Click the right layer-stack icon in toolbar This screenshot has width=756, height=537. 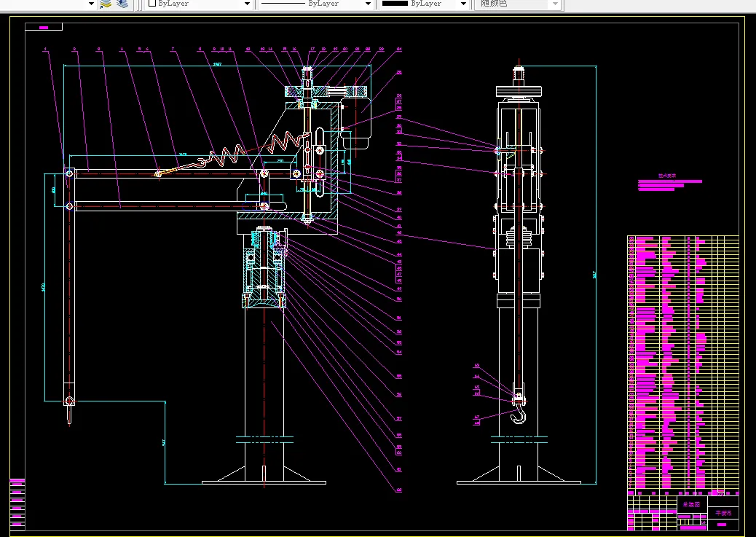122,4
